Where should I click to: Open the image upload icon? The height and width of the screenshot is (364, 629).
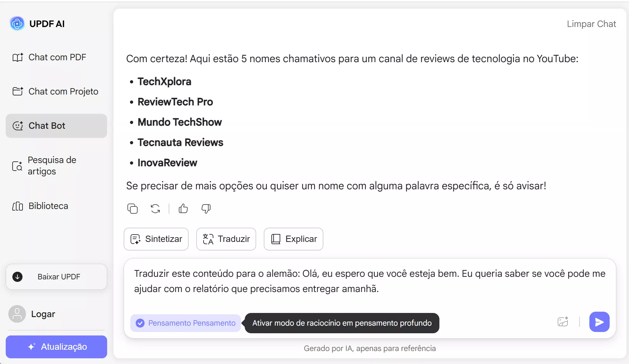563,322
